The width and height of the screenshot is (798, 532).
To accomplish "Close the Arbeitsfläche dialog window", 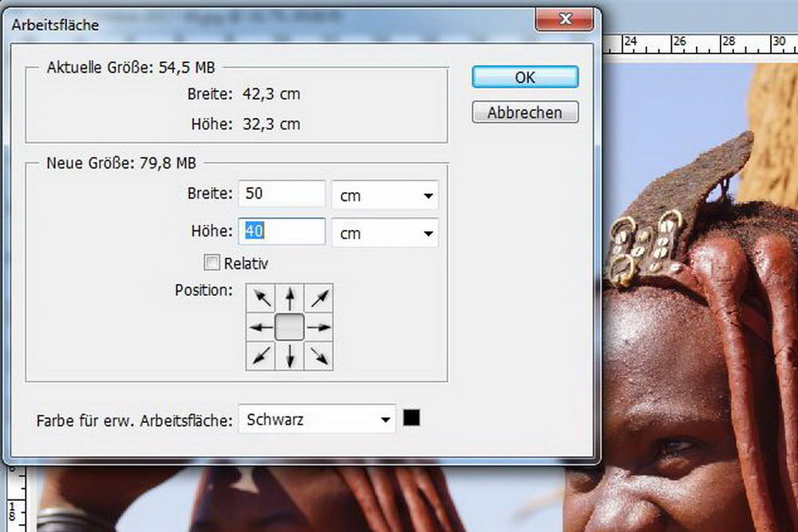I will [563, 19].
